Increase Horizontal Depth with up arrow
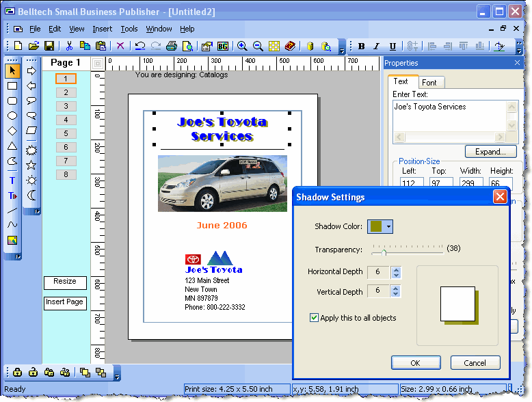 coord(395,269)
